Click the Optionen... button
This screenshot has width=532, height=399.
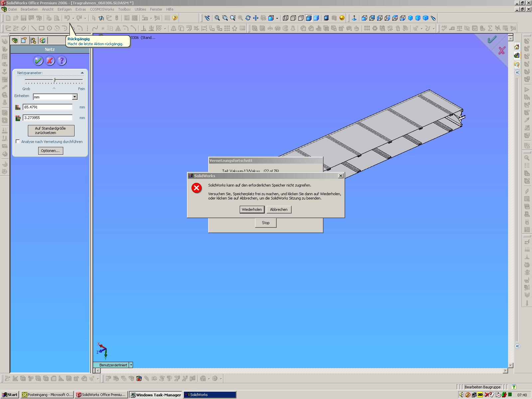50,151
